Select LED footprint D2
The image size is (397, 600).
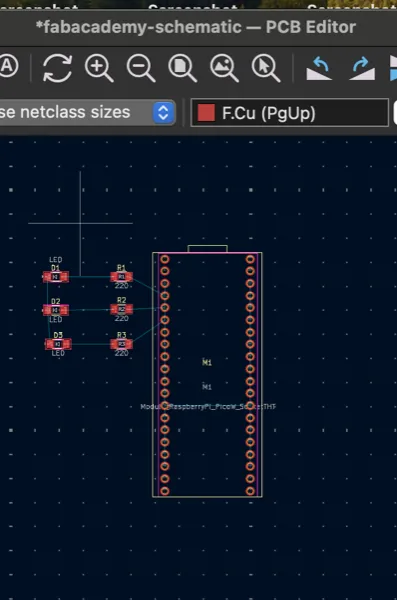coord(56,310)
